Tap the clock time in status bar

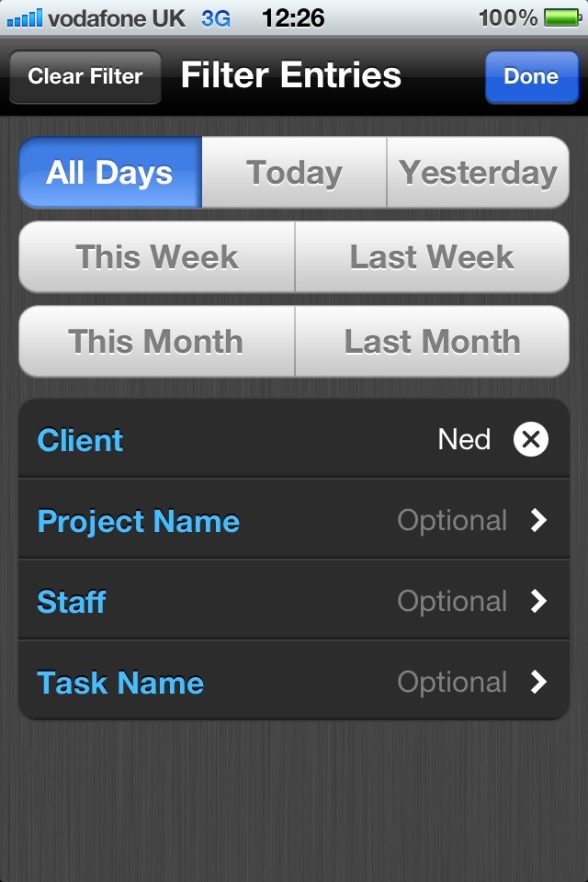point(293,18)
